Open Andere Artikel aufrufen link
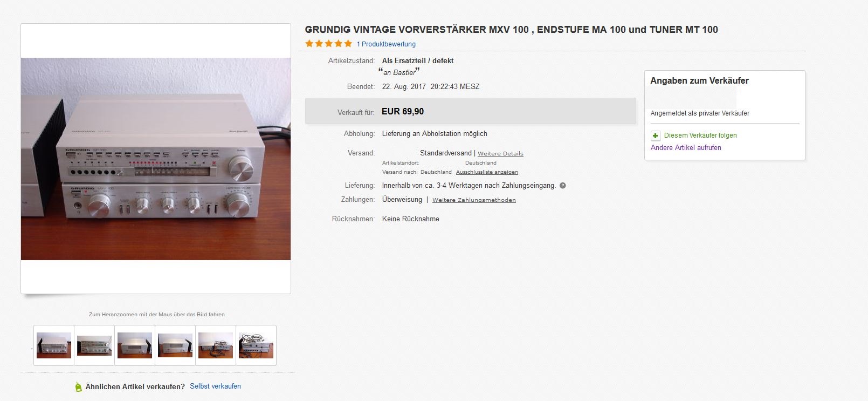 pos(686,148)
